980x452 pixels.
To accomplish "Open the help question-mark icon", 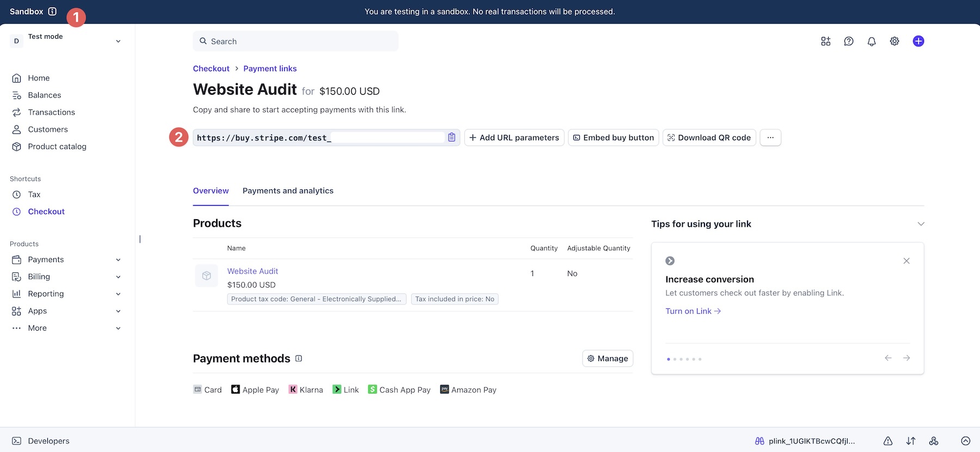I will [849, 41].
